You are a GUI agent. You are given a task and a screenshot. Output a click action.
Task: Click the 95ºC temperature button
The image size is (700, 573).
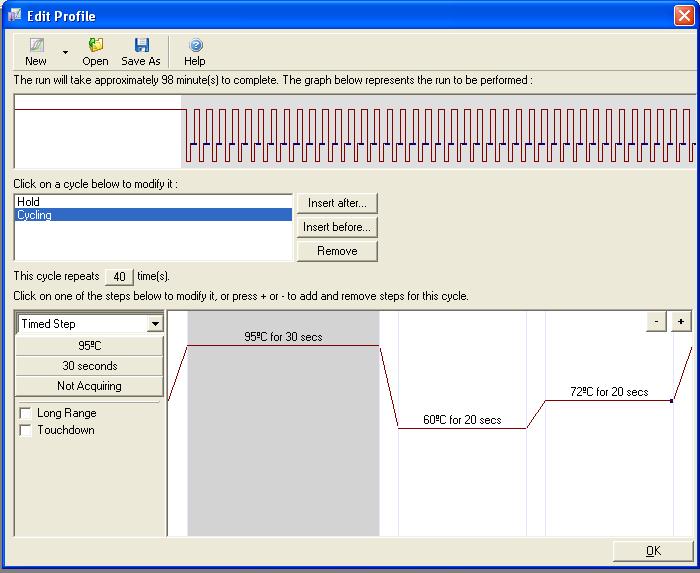coord(89,346)
